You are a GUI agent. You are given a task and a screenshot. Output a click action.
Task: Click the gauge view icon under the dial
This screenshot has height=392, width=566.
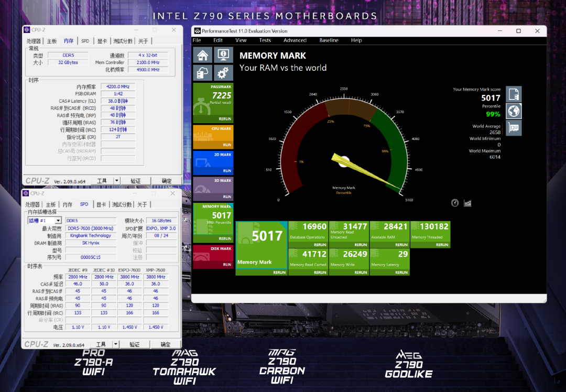(455, 203)
